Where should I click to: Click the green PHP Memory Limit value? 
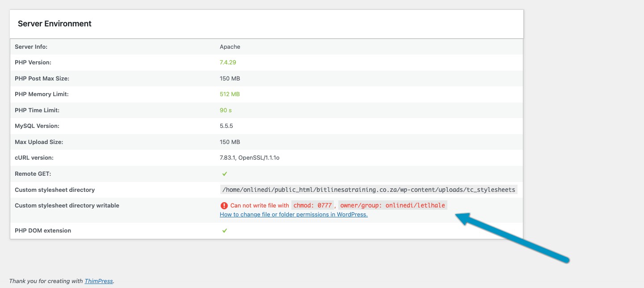(230, 94)
